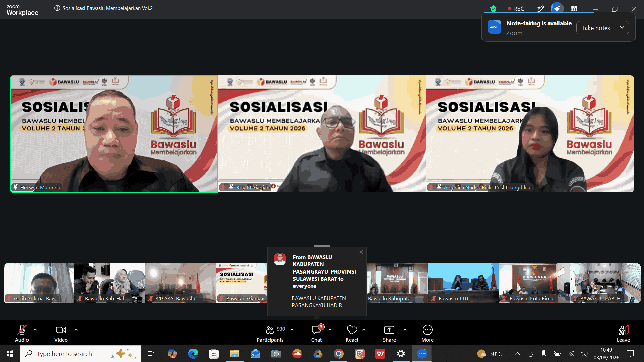This screenshot has height=362, width=644.
Task: Select Herwyn Malonda's video tile
Action: coord(114,134)
